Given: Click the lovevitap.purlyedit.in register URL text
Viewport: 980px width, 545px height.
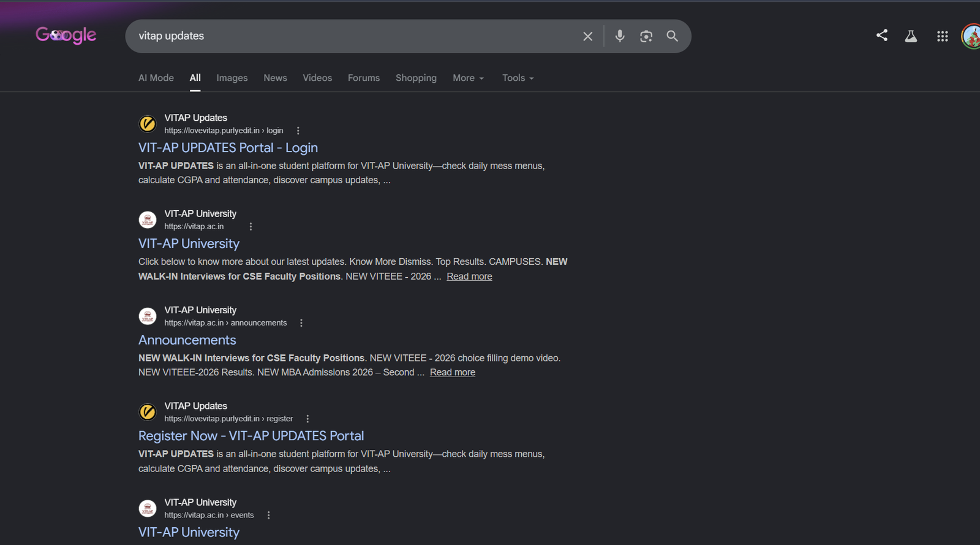Looking at the screenshot, I should [x=228, y=419].
